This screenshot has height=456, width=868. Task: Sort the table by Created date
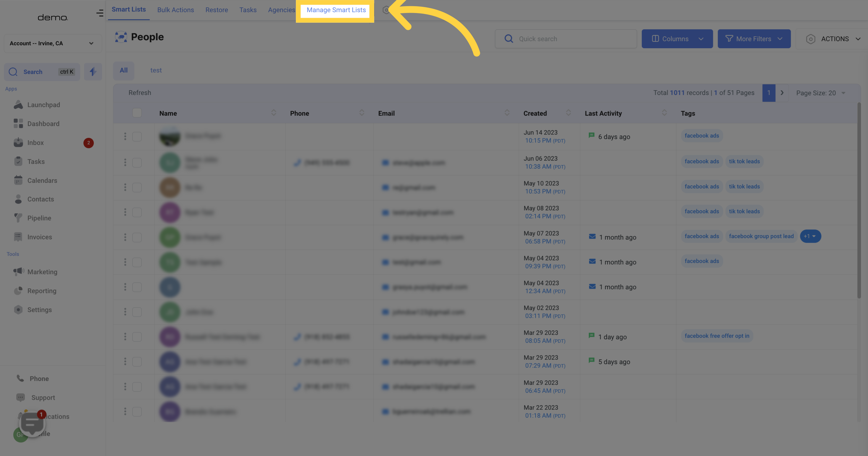568,113
